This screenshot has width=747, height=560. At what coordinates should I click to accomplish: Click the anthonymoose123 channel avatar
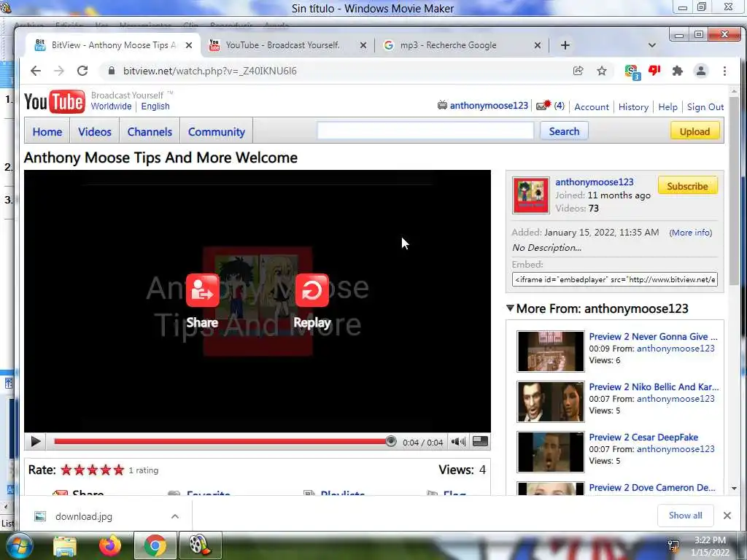(x=531, y=195)
